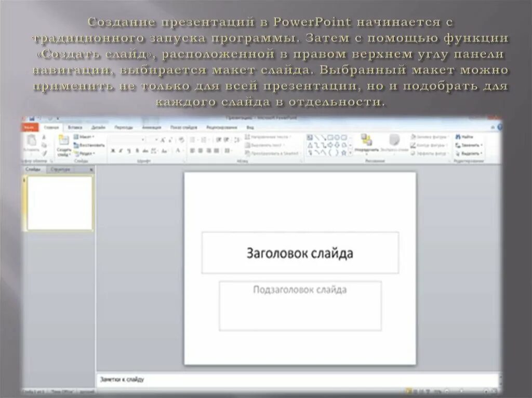Click the Создать слайд icon

[x=63, y=140]
